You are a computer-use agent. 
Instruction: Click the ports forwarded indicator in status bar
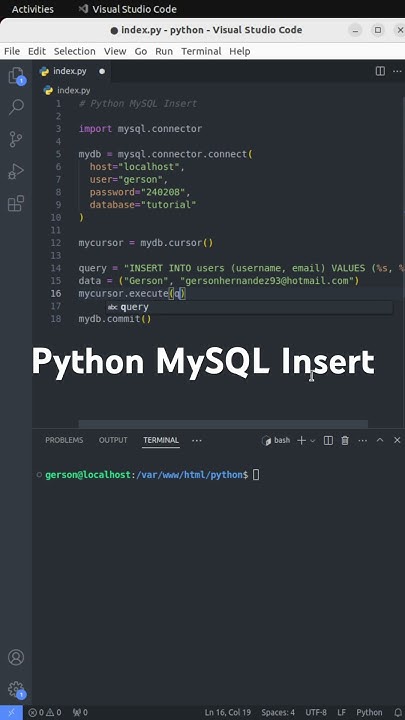(x=80, y=712)
